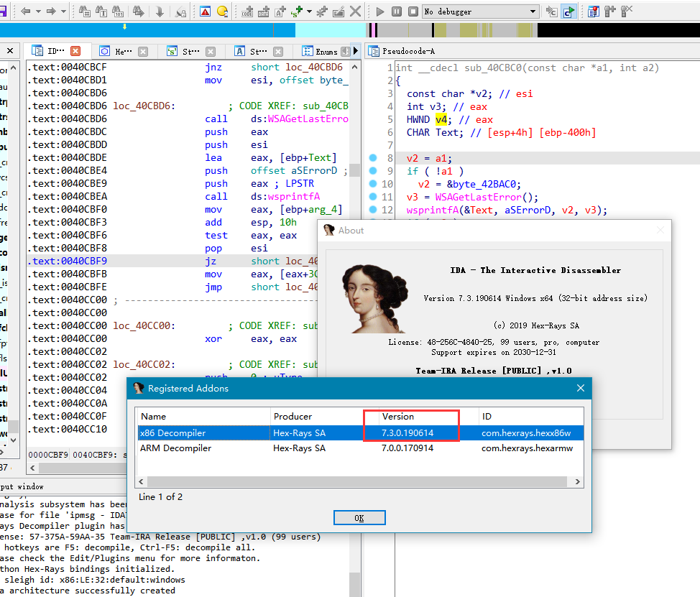Click the Name column header
This screenshot has height=597, width=700.
coord(204,416)
